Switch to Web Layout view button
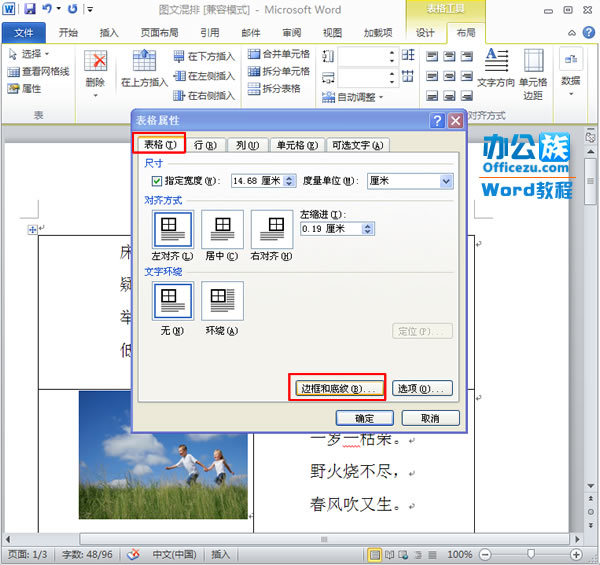Image resolution: width=600 pixels, height=565 pixels. 403,554
